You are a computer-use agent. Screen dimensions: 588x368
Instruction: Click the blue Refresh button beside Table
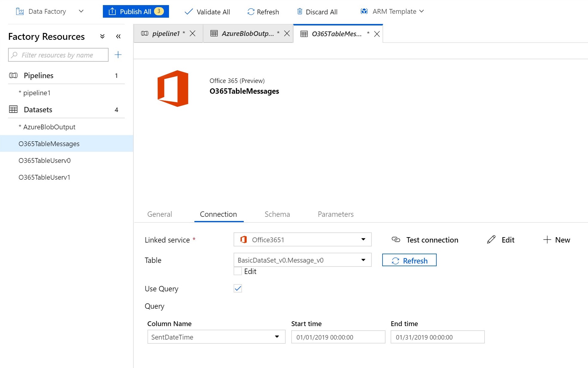click(409, 261)
